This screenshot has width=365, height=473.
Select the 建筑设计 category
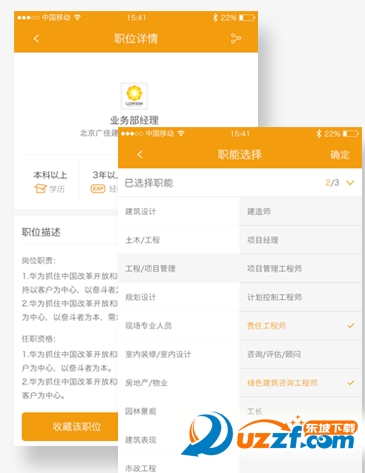[x=179, y=211]
